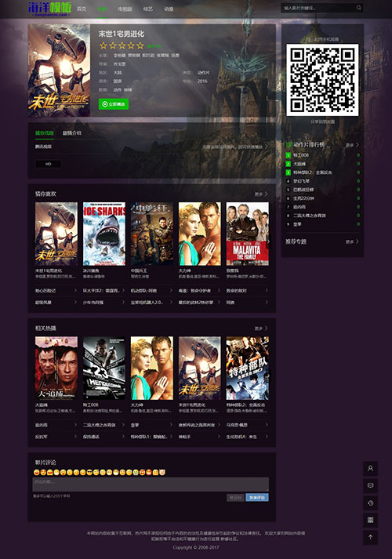Open the 综艺 navigation menu item
392x559 pixels.
(x=148, y=9)
